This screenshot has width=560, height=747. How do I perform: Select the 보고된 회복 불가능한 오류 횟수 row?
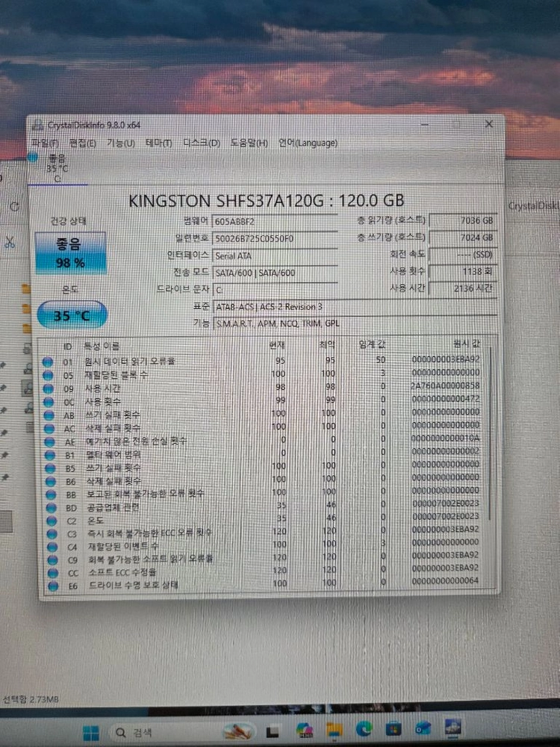click(264, 492)
